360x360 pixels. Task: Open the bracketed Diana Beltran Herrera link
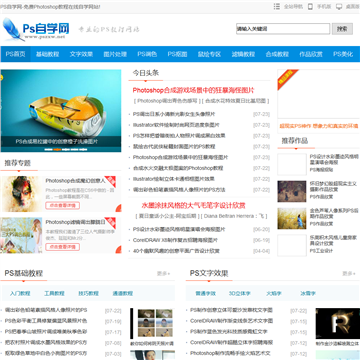pos(234,216)
